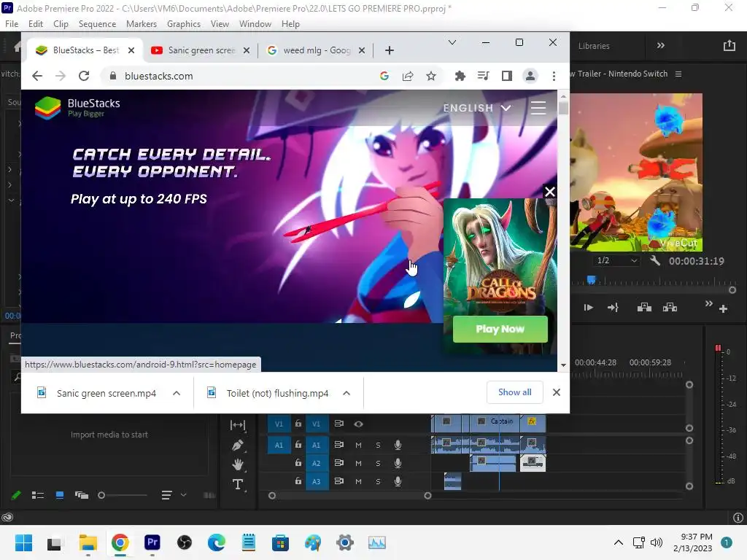Open Libraries workspace tab
Screen dimensions: 747x560
pyautogui.click(x=594, y=46)
